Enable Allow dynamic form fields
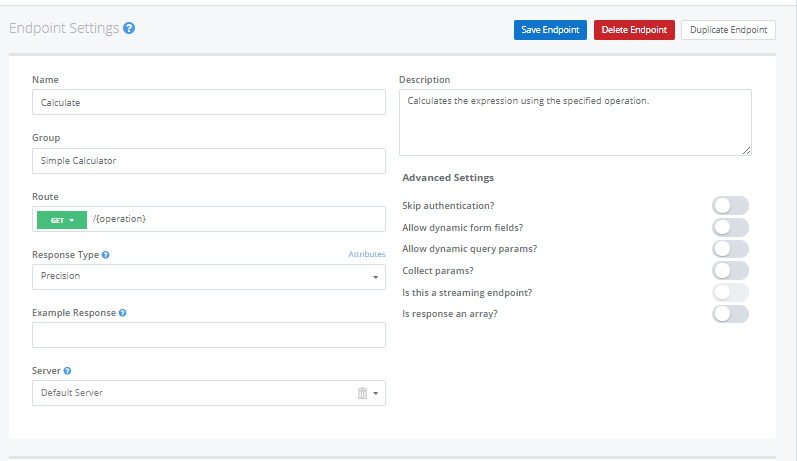This screenshot has height=461, width=797. 730,228
